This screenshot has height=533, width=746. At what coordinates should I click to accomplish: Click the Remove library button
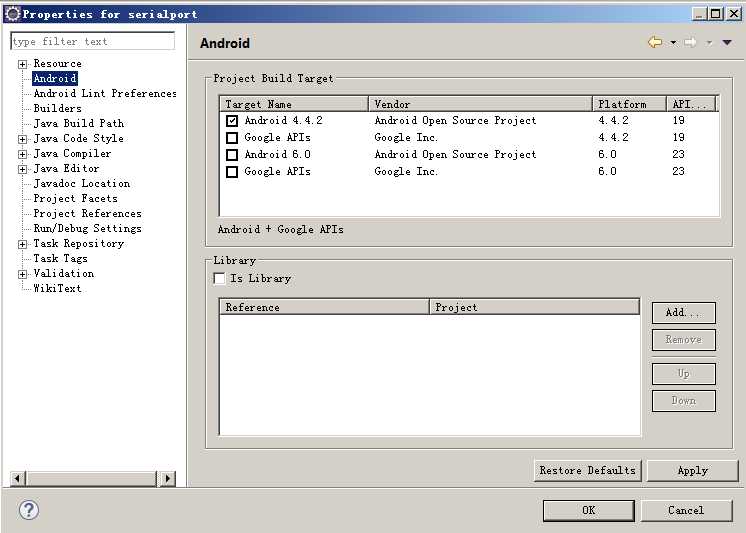684,340
